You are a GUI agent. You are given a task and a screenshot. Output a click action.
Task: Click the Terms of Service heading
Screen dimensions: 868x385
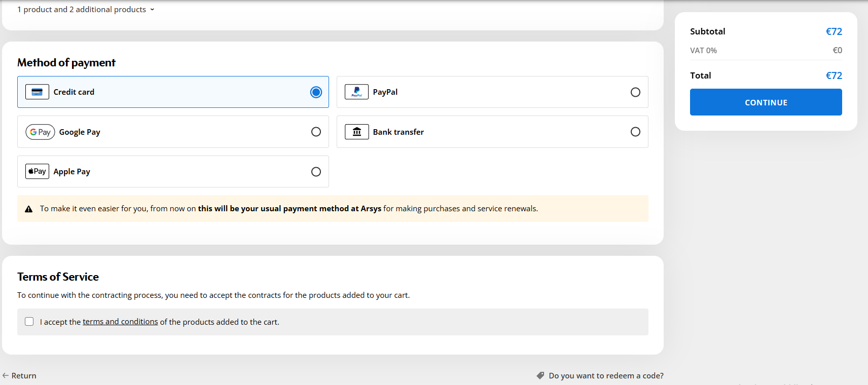coord(58,277)
